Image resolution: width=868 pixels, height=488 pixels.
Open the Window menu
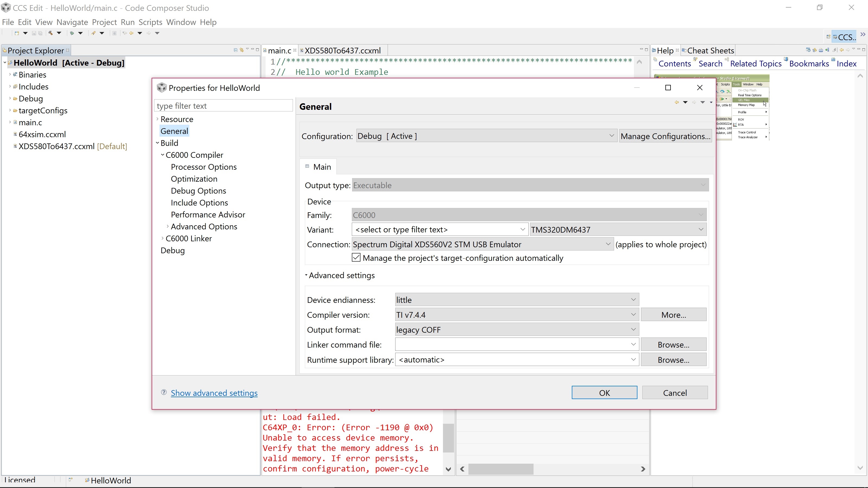pos(181,22)
